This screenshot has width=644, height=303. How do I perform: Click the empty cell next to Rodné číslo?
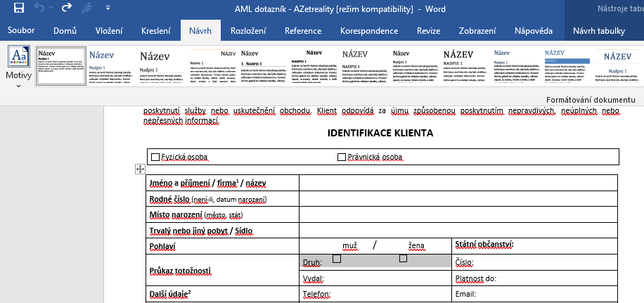coord(457,200)
